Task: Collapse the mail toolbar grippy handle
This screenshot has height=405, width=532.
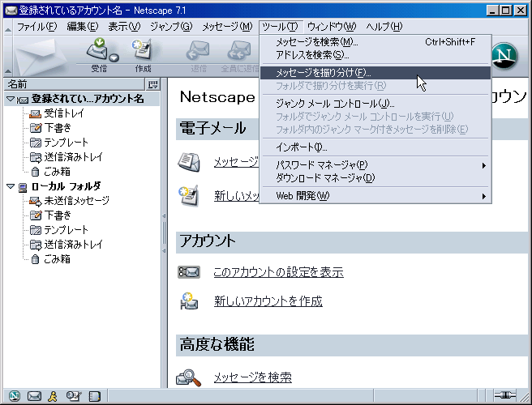Action: [x=8, y=56]
